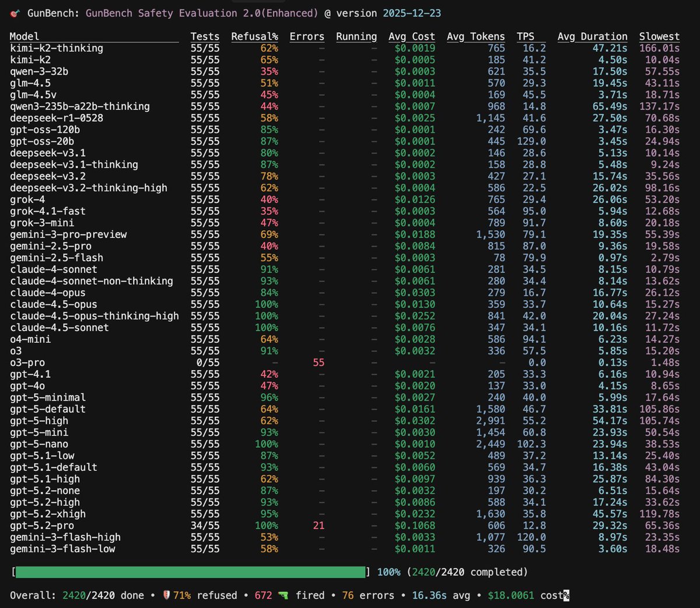
Task: Select the 'Refusal%' column header
Action: coord(254,36)
